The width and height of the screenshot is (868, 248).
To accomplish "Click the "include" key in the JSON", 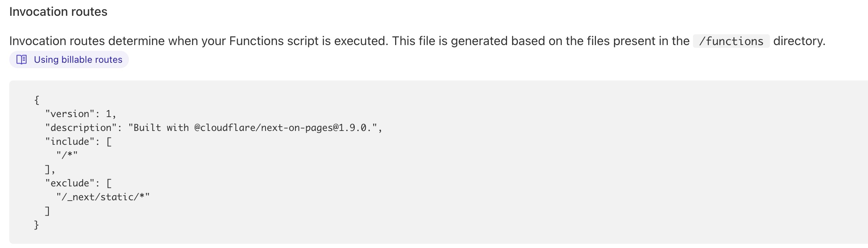I will (x=70, y=142).
